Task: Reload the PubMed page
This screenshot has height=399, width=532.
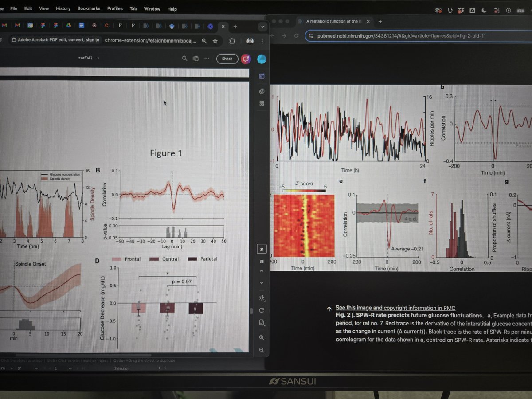Action: [x=297, y=36]
